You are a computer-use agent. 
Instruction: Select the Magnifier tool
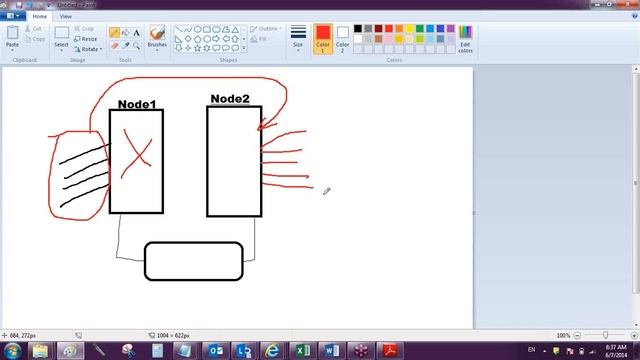coord(136,46)
